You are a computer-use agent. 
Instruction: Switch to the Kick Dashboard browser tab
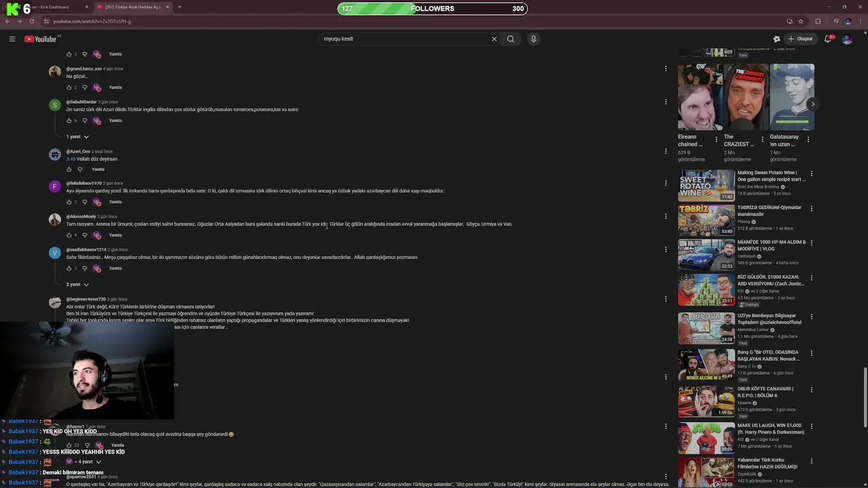coord(47,7)
